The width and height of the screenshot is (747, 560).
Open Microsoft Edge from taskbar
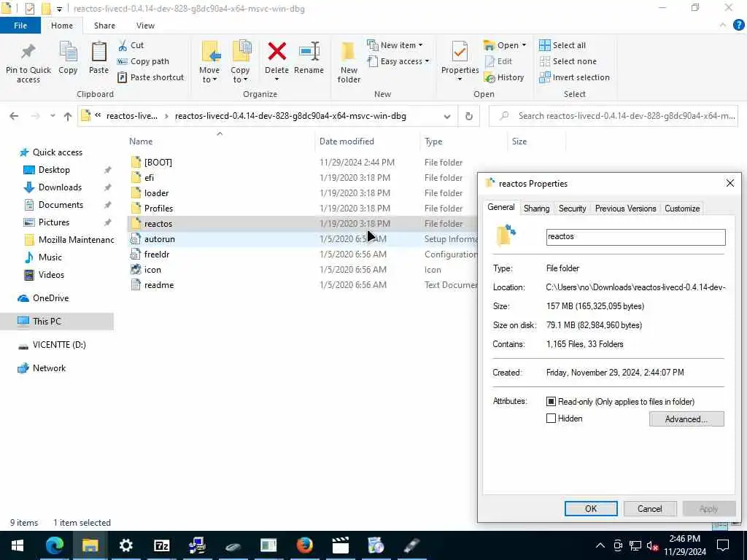point(54,545)
